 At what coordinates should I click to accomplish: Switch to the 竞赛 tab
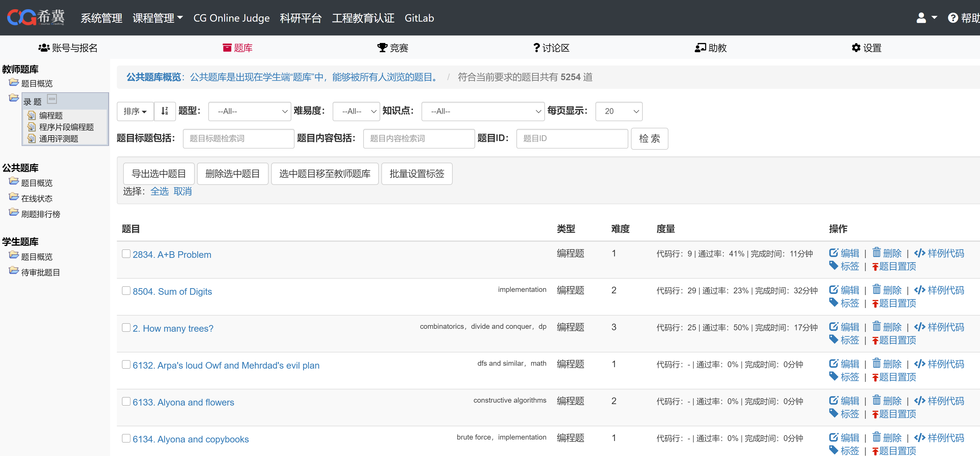[x=393, y=48]
